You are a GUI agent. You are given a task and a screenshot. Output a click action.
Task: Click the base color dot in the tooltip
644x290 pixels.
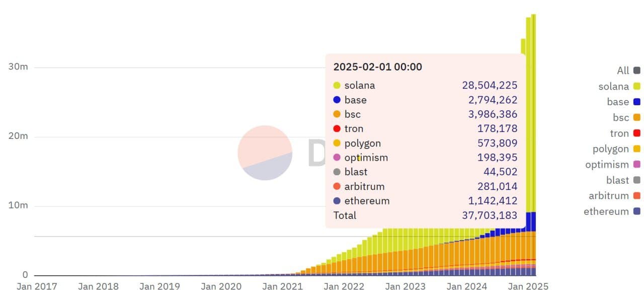(337, 100)
